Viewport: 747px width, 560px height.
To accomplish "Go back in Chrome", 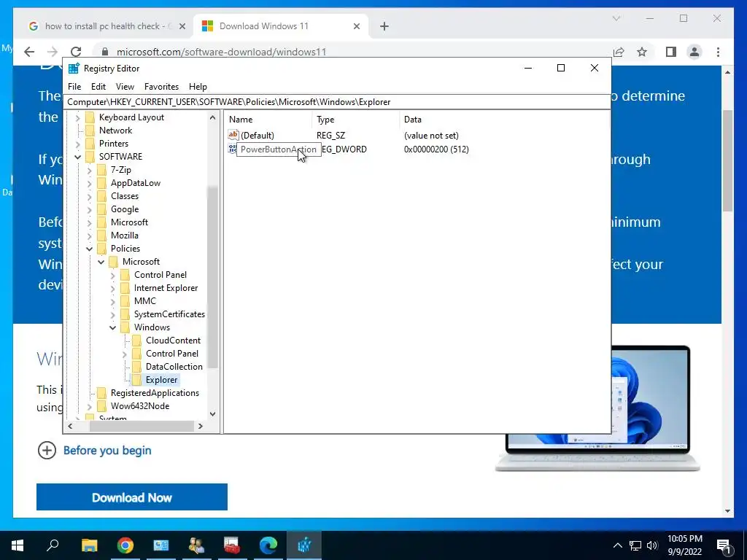I will 29,52.
